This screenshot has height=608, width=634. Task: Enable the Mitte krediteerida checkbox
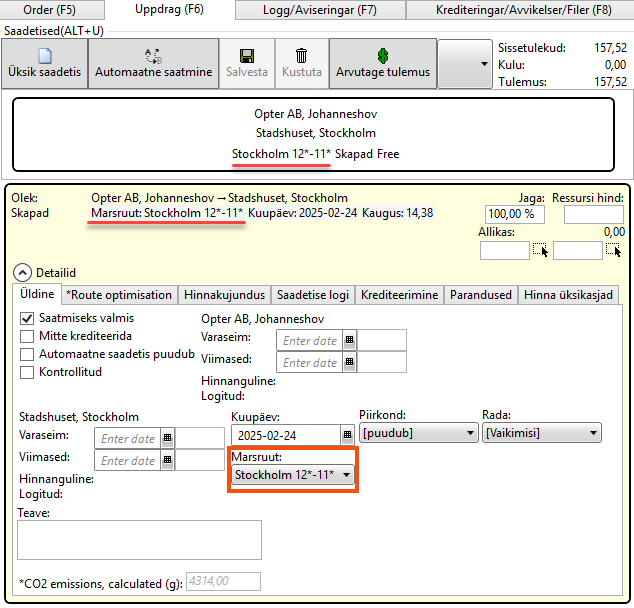[x=27, y=336]
